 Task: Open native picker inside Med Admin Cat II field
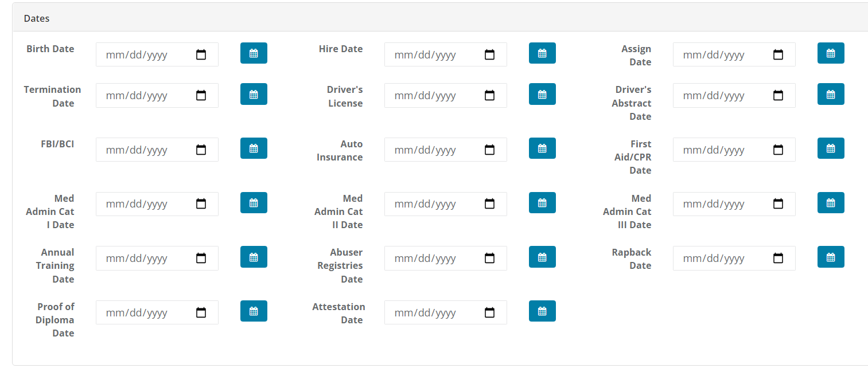tap(490, 204)
